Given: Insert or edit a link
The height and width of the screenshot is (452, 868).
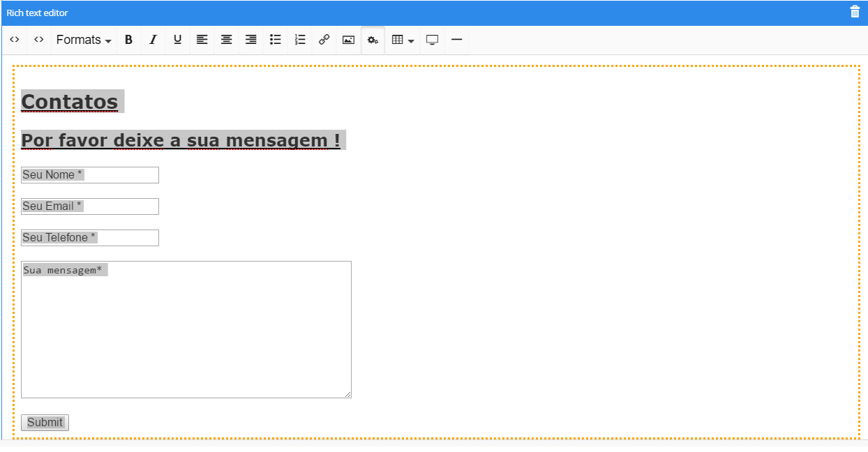Looking at the screenshot, I should 324,40.
